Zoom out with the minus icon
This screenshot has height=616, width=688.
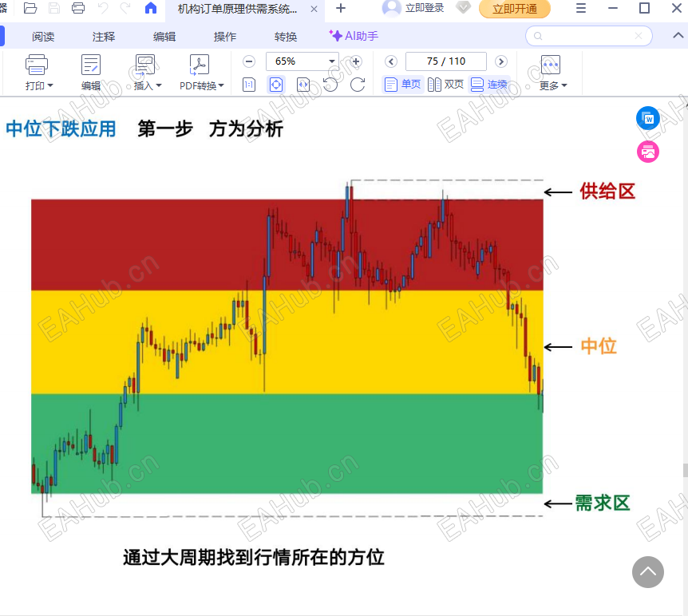coord(249,61)
